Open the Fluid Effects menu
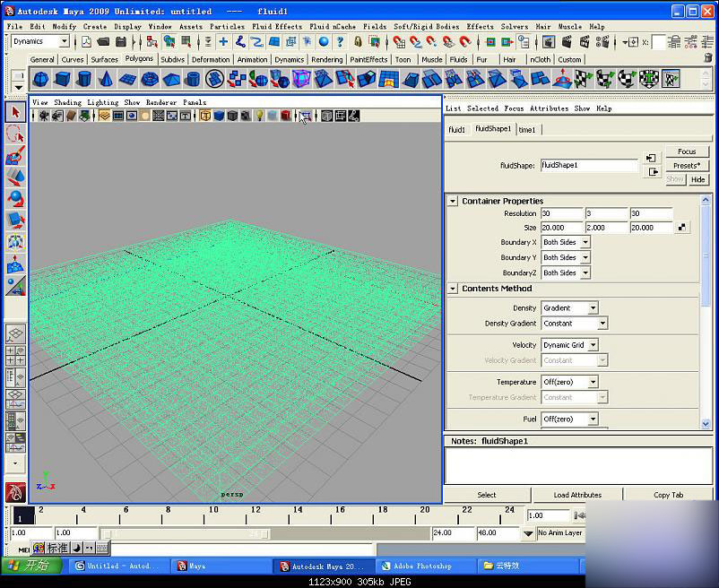The width and height of the screenshot is (719, 588). 277,27
